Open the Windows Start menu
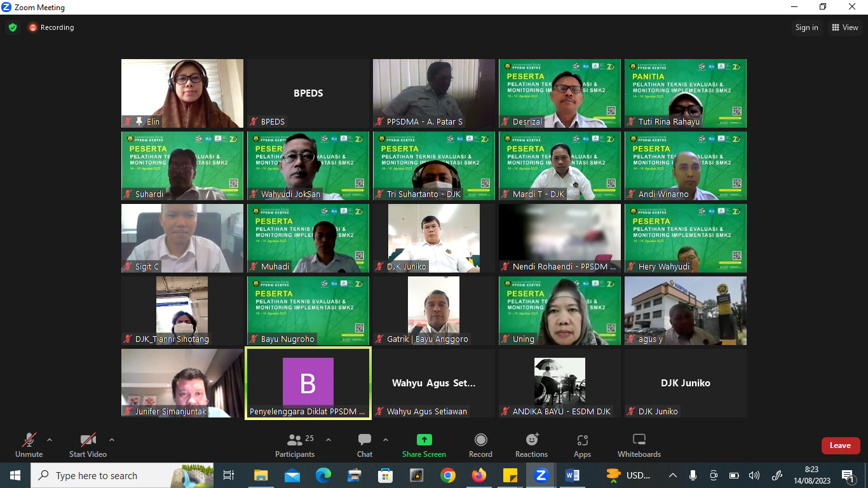868x488 pixels. coord(15,475)
